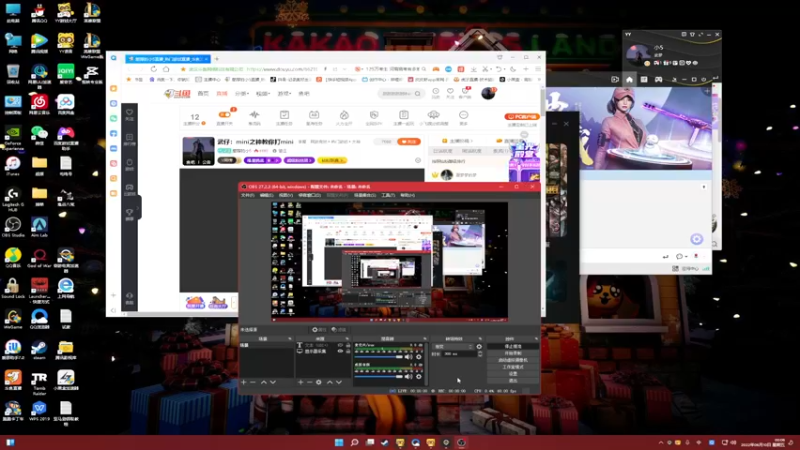Toggle the orange live switch in Douyu toolbar
This screenshot has height=450, width=800.
pos(224,115)
